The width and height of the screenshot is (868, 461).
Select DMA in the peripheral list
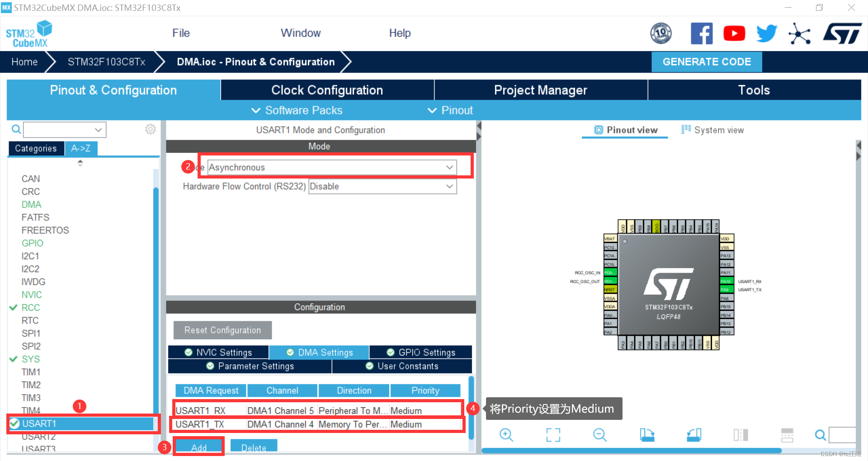[31, 204]
